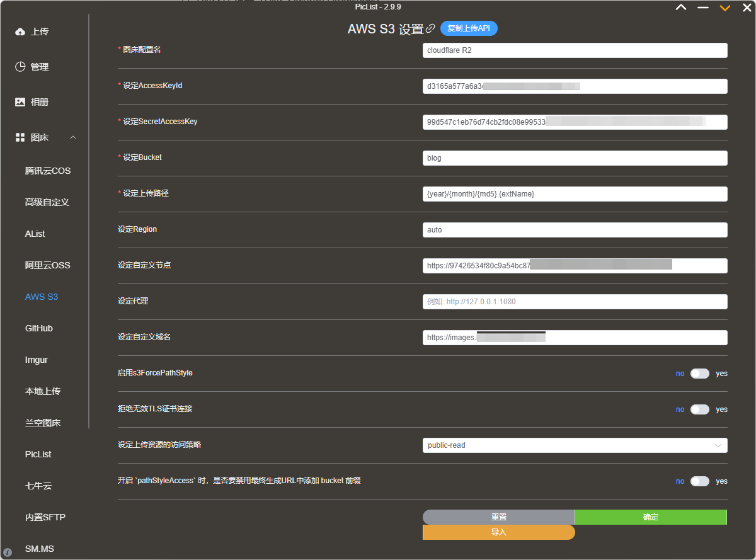Image resolution: width=756 pixels, height=560 pixels.
Task: Select 内置SFTP in sidebar
Action: click(45, 517)
